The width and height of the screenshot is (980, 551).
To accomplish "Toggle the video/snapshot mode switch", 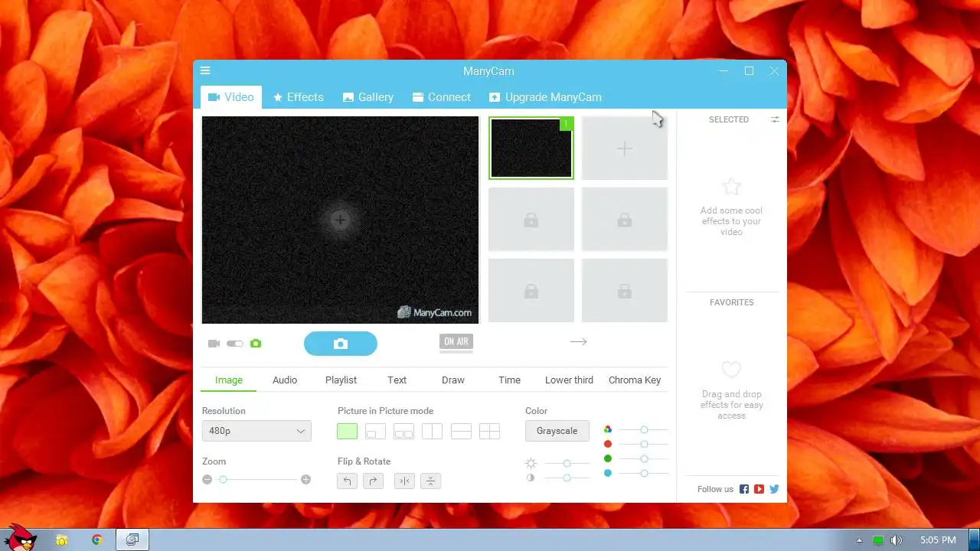I will [x=235, y=344].
